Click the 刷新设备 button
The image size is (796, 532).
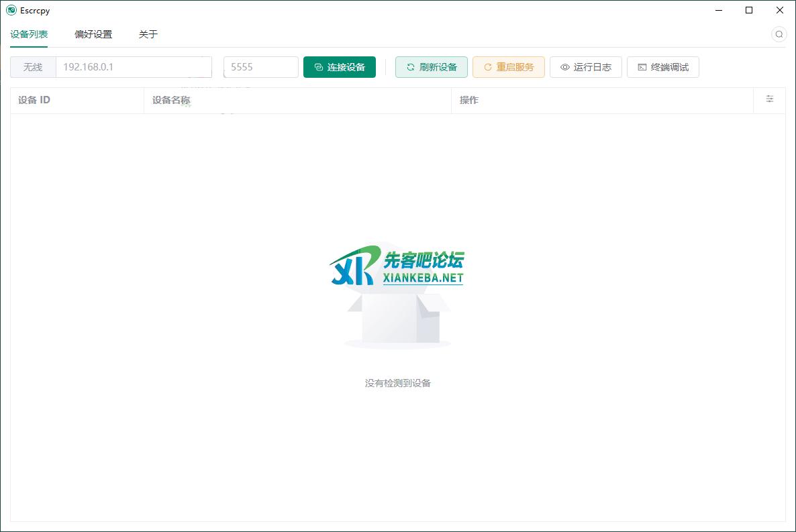pos(431,66)
